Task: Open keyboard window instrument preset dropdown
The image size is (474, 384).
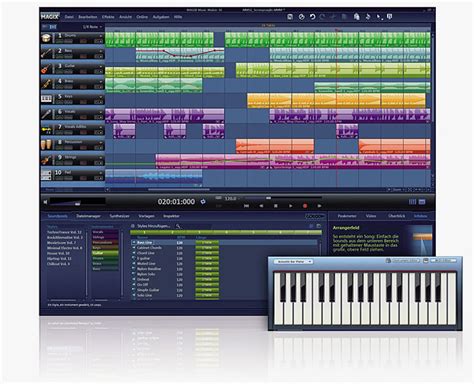Action: (x=293, y=262)
